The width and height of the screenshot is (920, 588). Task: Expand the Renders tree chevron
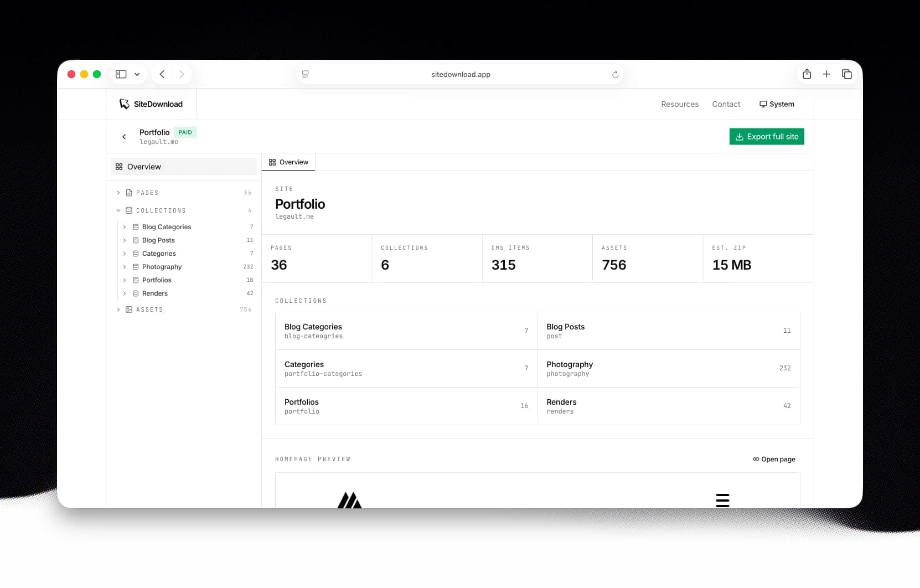[125, 293]
